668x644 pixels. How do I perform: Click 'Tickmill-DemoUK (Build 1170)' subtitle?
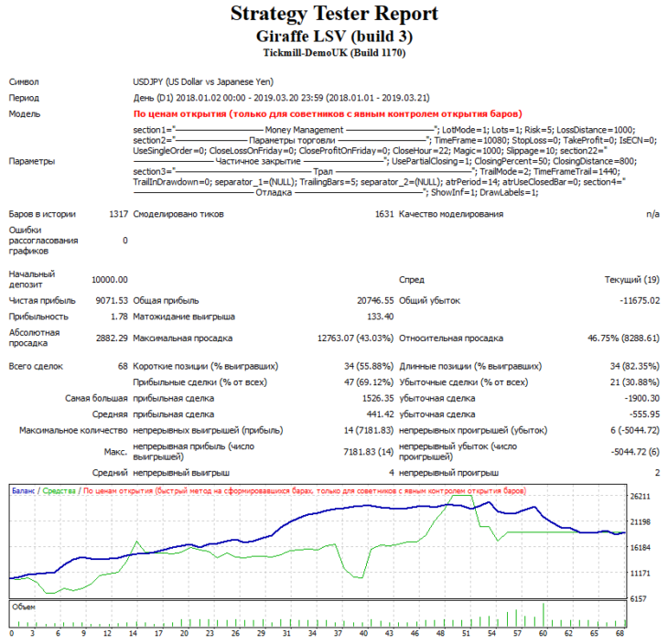pyautogui.click(x=334, y=53)
